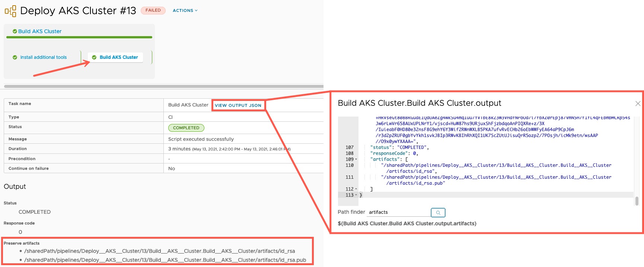
Task: Click the FAILED status badge
Action: click(153, 10)
